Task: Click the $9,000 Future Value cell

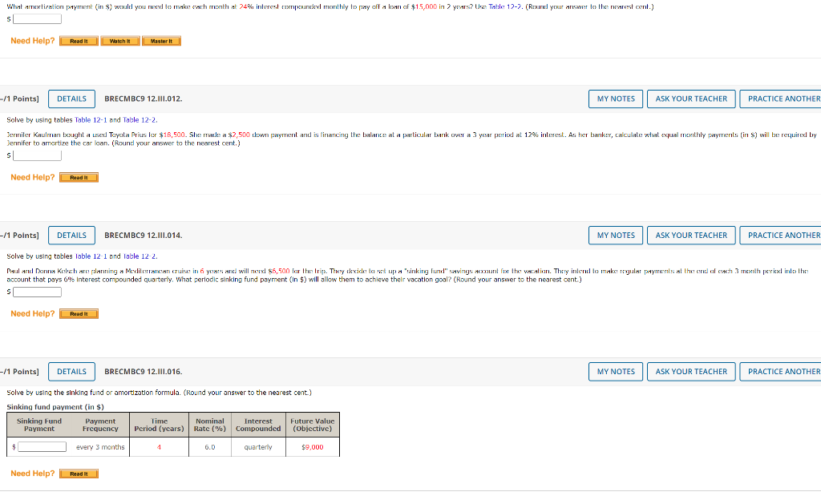Action: click(x=313, y=447)
